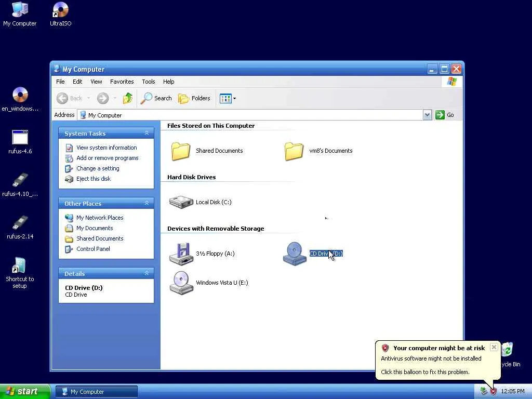Click the red security shield tray icon

coord(494,392)
